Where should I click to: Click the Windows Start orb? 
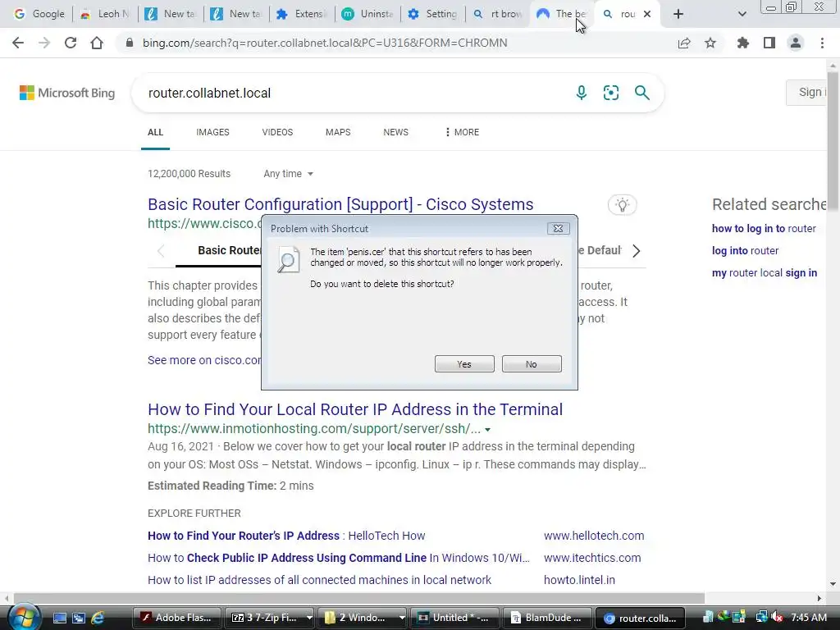point(24,617)
